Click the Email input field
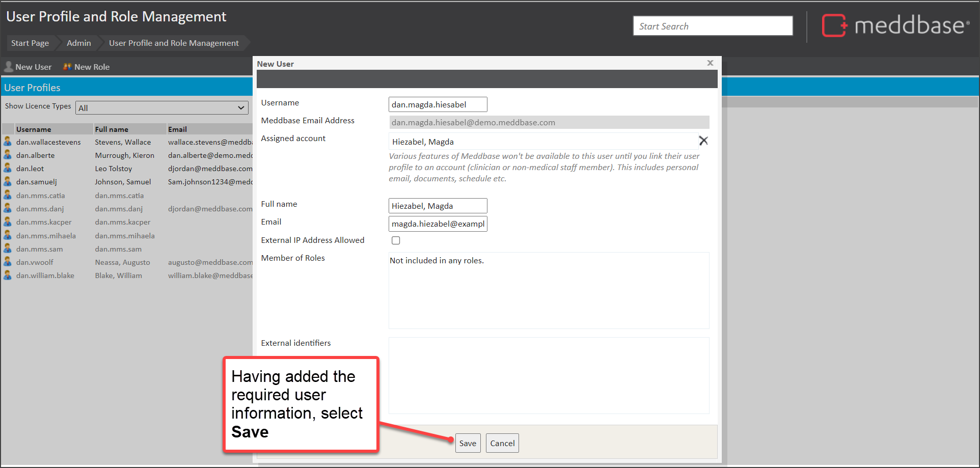This screenshot has height=468, width=980. [x=438, y=224]
